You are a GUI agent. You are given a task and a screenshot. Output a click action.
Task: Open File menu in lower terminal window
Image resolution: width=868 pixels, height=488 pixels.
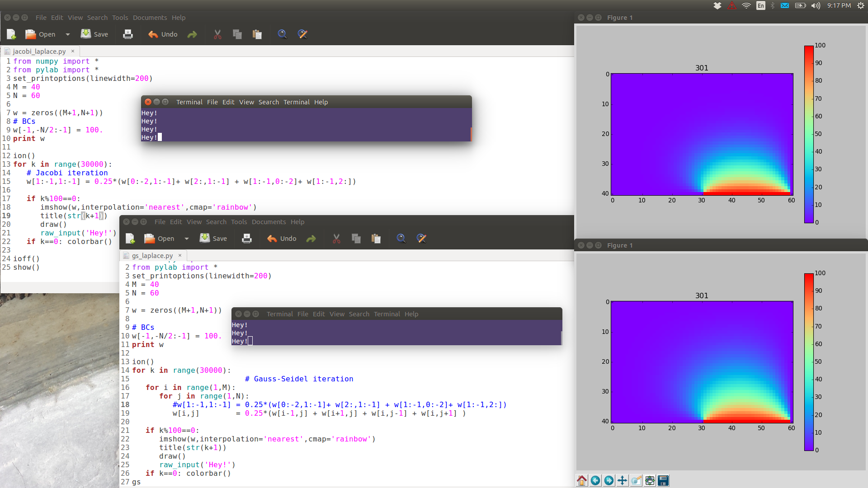[303, 314]
